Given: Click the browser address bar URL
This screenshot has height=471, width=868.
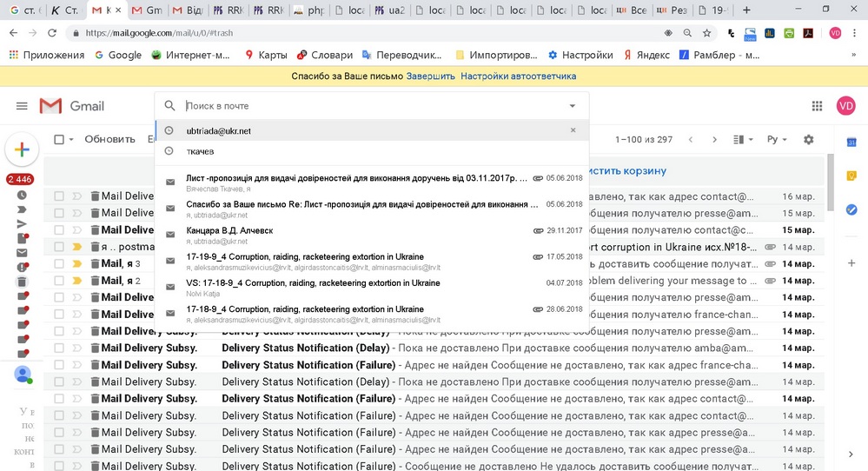Looking at the screenshot, I should pyautogui.click(x=159, y=33).
